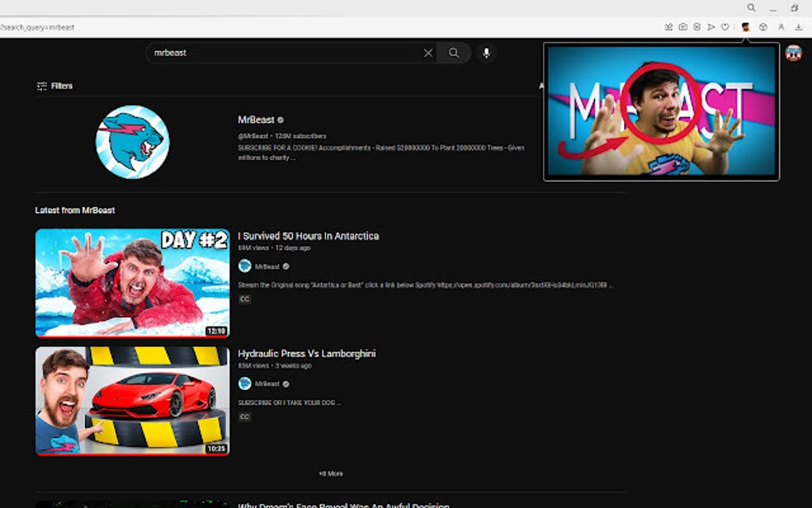Screen dimensions: 812x508
Task: Open the Filters panel
Action: tap(53, 84)
